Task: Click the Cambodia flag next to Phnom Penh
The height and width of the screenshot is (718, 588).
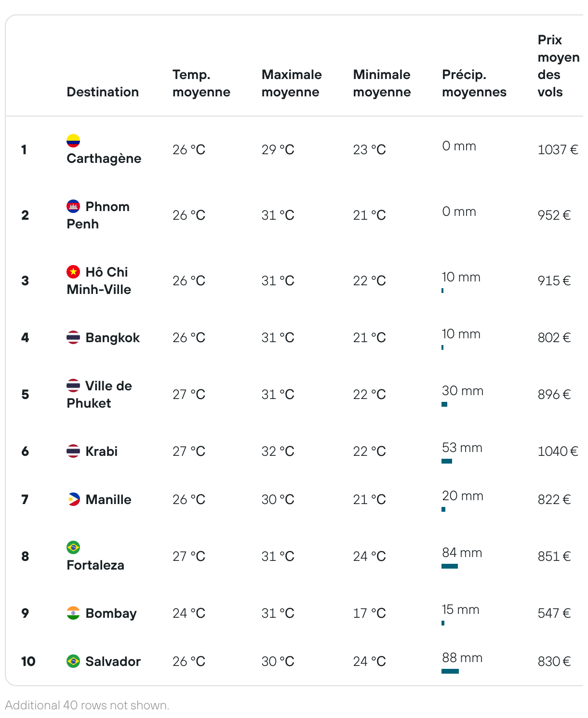Action: coord(73,206)
